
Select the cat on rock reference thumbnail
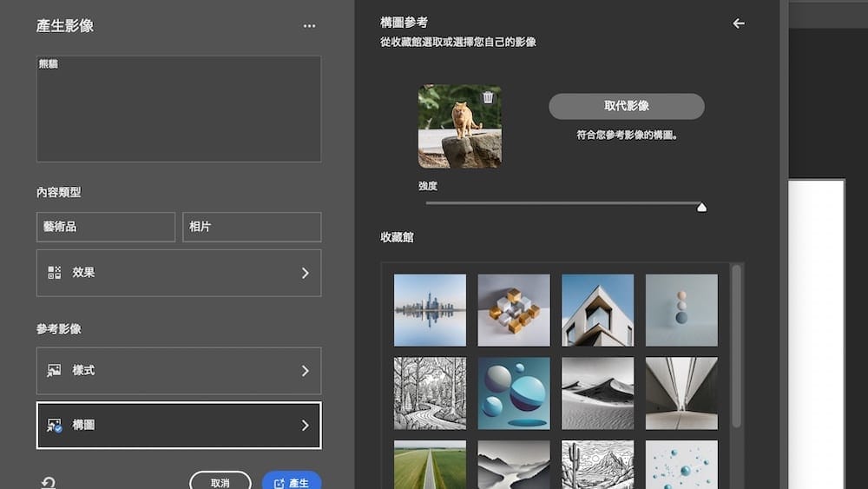(459, 126)
